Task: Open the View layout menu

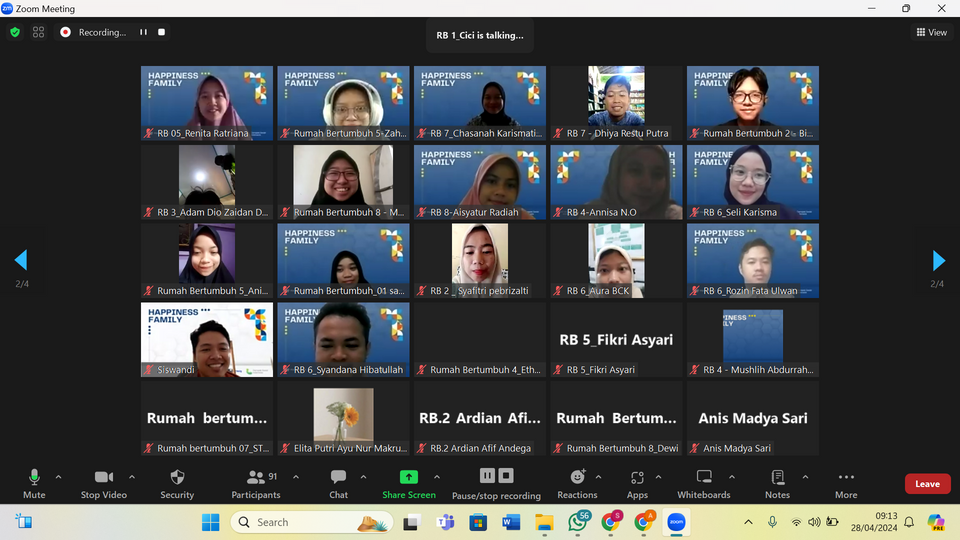Action: pyautogui.click(x=932, y=32)
